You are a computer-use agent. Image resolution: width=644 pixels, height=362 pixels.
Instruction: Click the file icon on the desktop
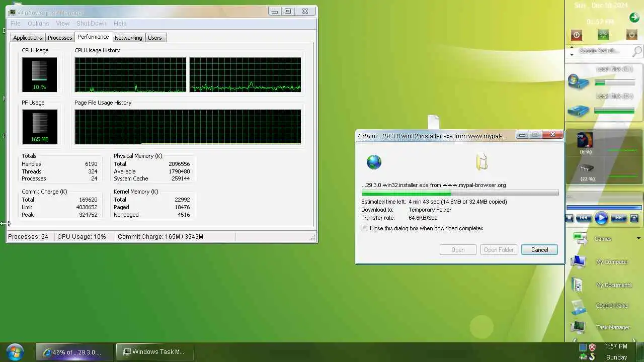(x=434, y=122)
